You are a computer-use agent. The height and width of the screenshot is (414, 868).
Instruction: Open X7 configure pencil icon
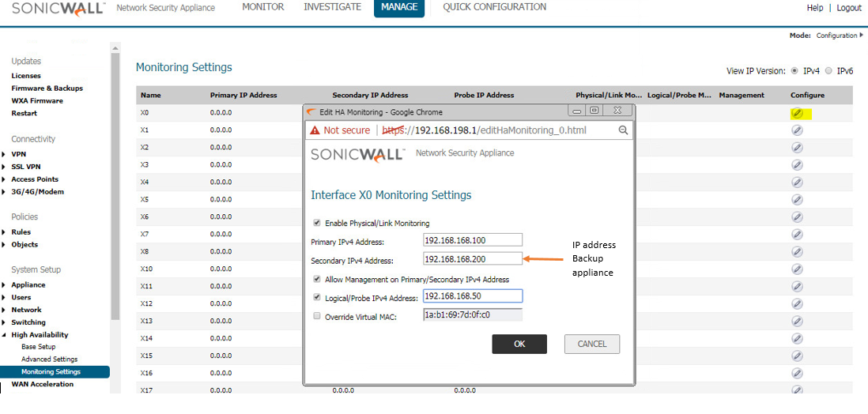797,234
